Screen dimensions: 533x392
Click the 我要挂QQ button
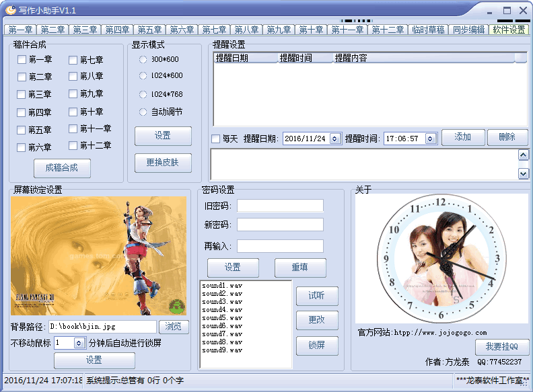(x=502, y=347)
